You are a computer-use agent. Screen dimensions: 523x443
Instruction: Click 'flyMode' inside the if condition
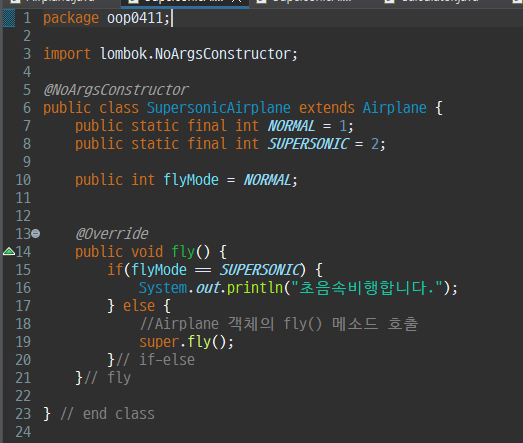[159, 270]
